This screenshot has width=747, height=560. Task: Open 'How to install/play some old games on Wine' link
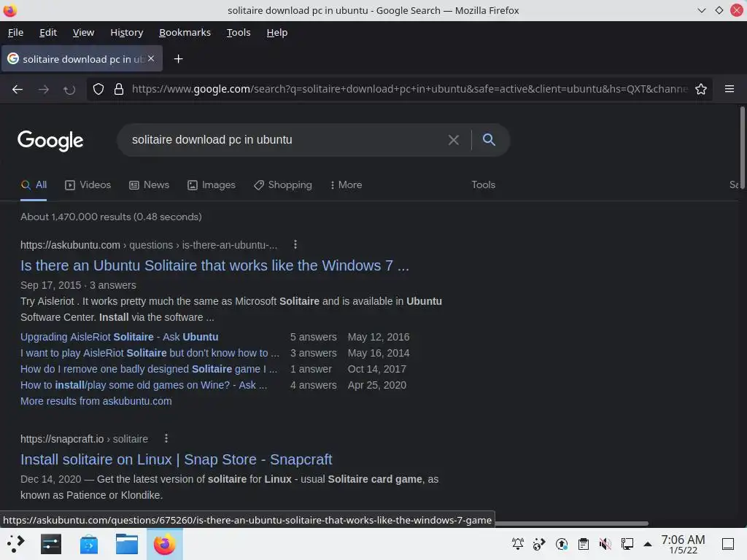(x=144, y=385)
